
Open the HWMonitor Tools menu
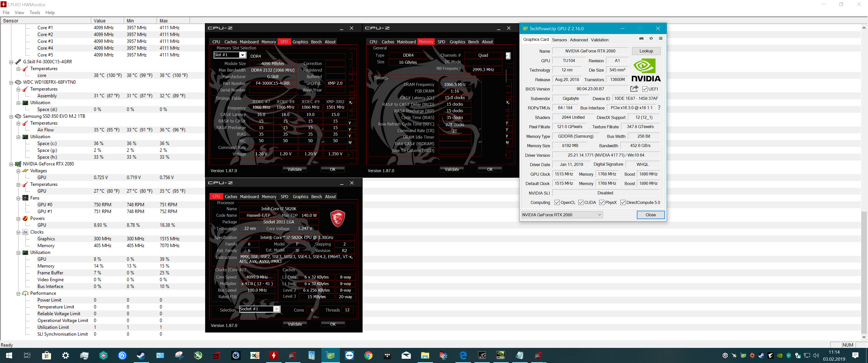pyautogui.click(x=35, y=12)
